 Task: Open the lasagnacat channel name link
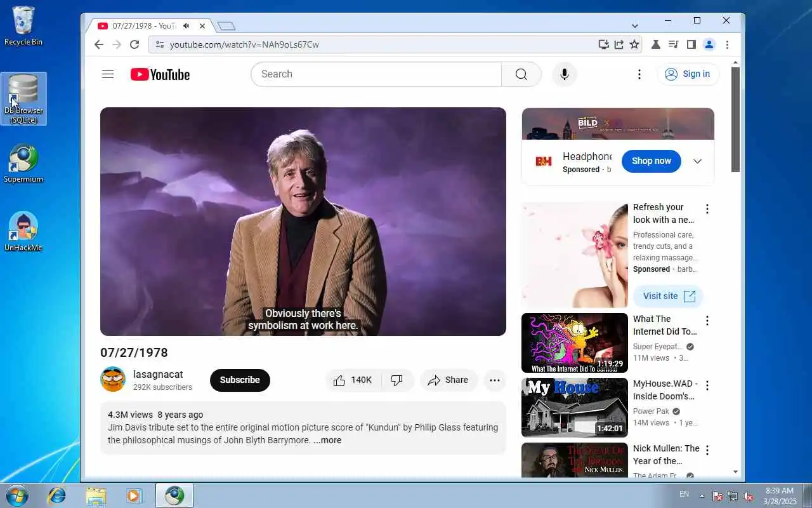click(x=158, y=375)
